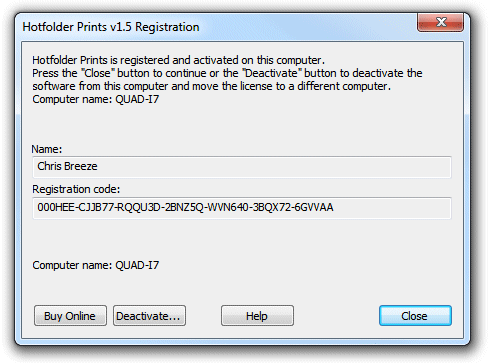
Task: Click the "Press the Close button" instruction line
Action: pyautogui.click(x=227, y=73)
